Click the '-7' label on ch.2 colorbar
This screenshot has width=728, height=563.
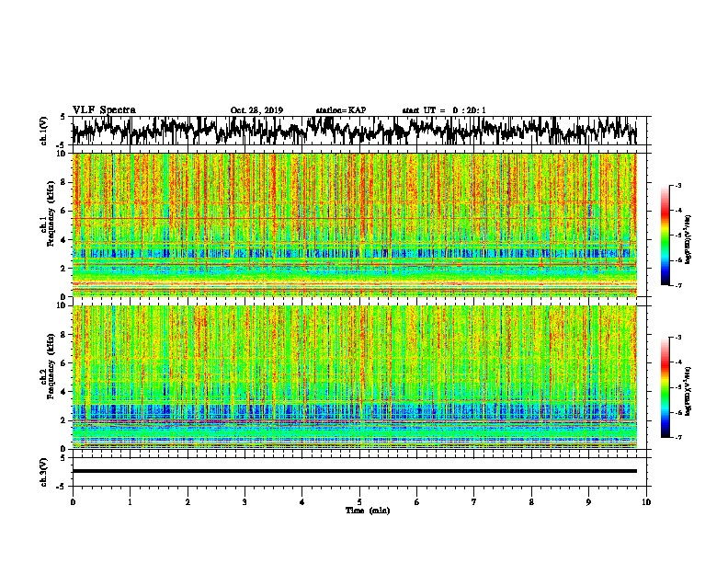point(678,437)
